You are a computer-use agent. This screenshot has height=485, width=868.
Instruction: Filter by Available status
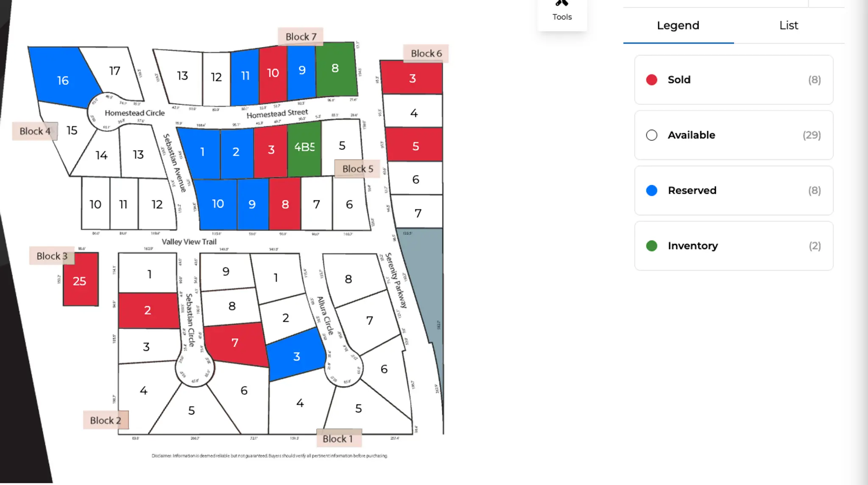[x=734, y=135]
